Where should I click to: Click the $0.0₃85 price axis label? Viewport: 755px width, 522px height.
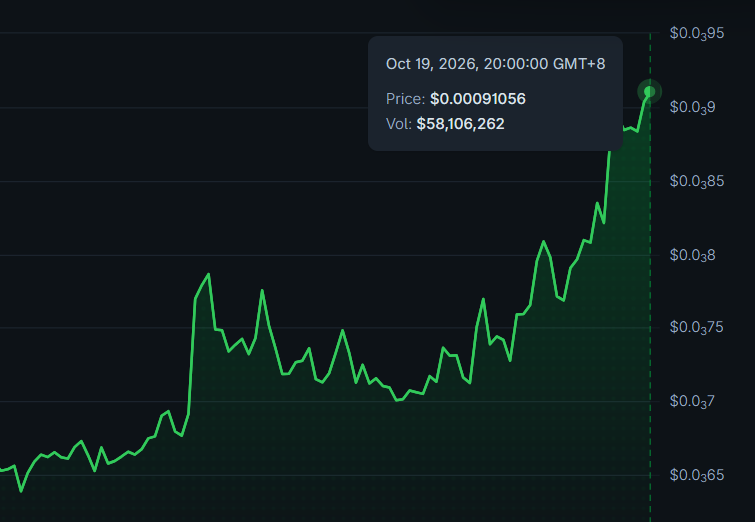pos(697,182)
